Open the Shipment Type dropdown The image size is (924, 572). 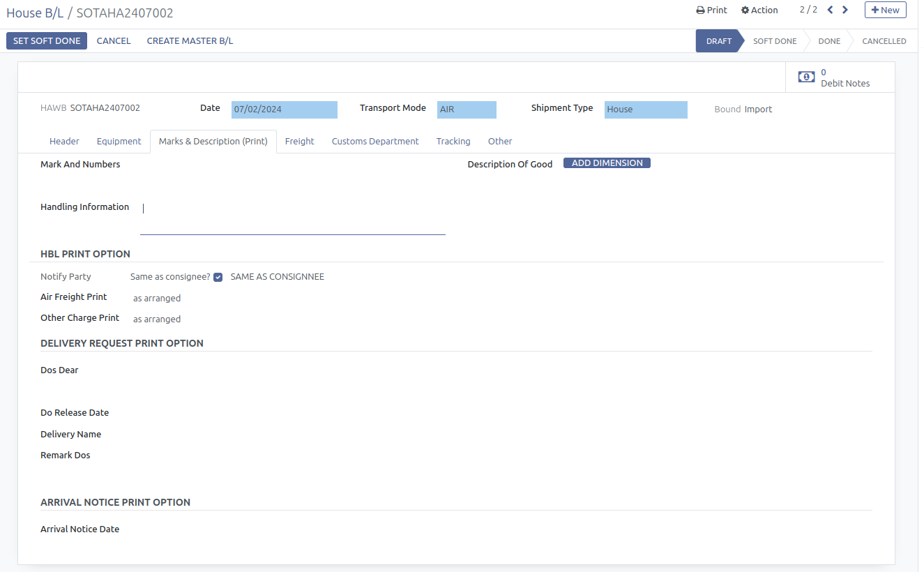[x=645, y=110]
